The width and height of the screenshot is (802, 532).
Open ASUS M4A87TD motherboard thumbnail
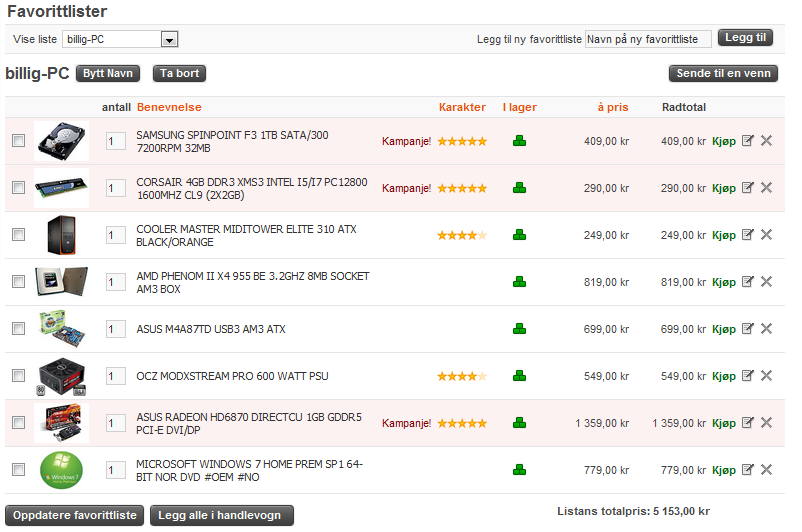coord(61,328)
